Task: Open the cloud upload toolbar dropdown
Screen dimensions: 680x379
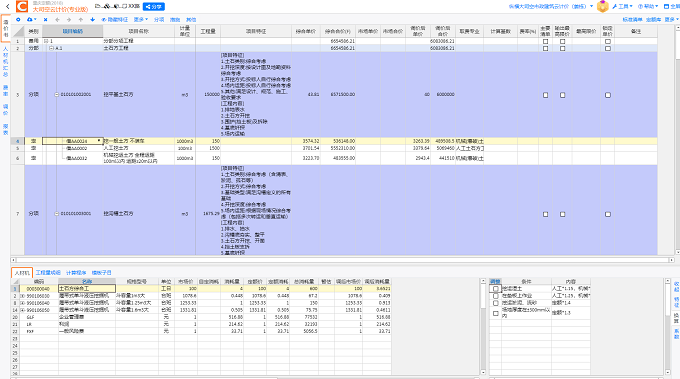Action: (32, 20)
